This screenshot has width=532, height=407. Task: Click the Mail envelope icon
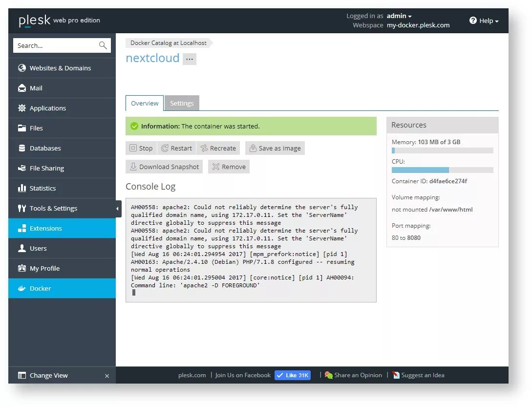tap(22, 88)
